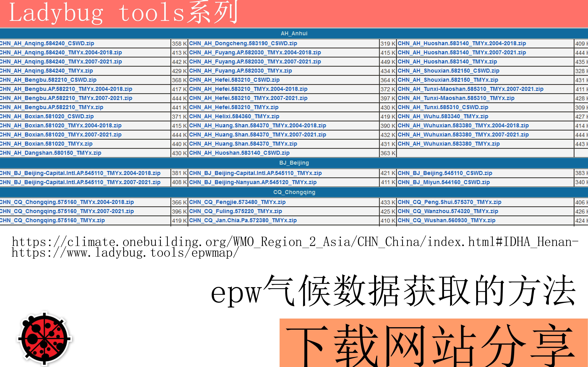Viewport: 588px width, 367px height.
Task: Download CHN_AH_Hefei.583210_TMYx.2004-2018.zip
Action: click(248, 89)
